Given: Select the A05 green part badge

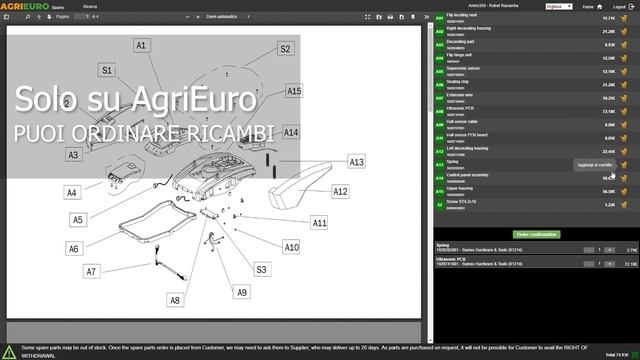Looking at the screenshot, I should pyautogui.click(x=440, y=71).
